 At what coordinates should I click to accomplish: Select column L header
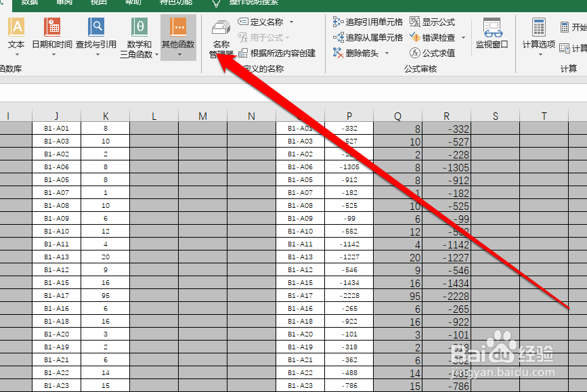click(x=154, y=116)
